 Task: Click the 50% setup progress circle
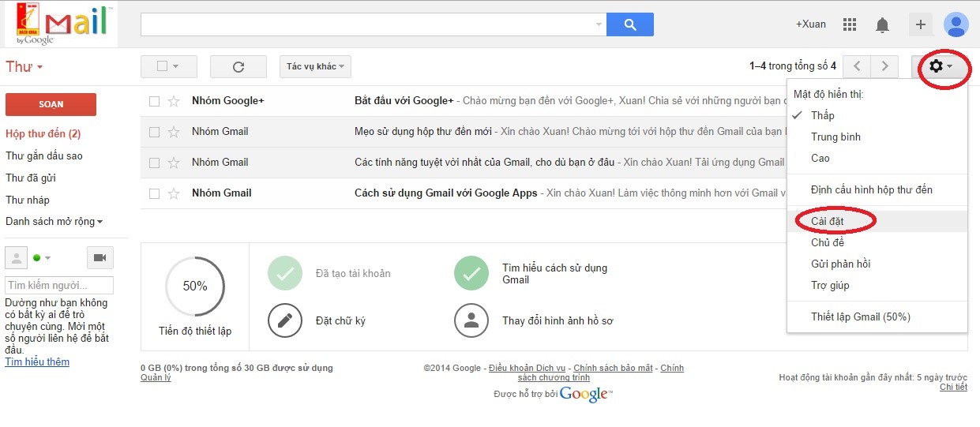195,286
